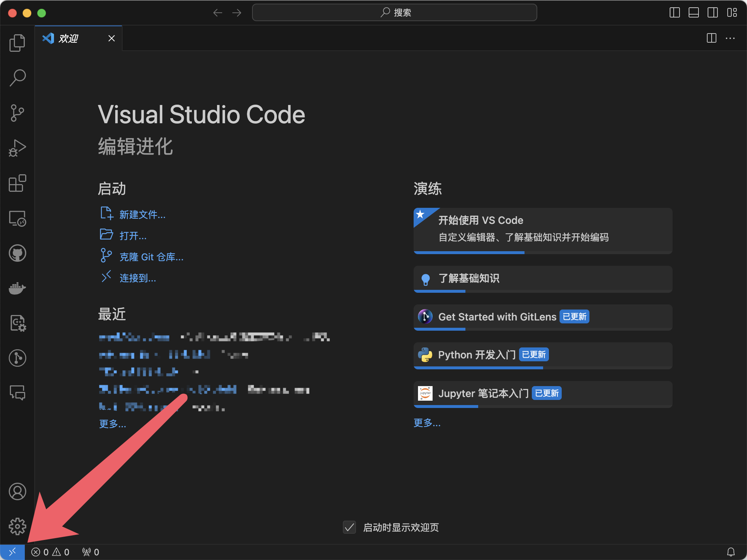747x560 pixels.
Task: Go forward with the right arrow
Action: click(x=237, y=13)
